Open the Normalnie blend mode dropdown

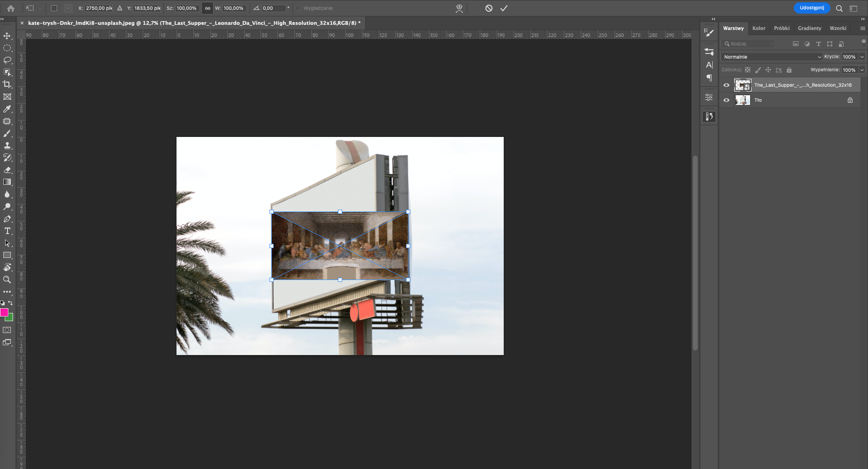[x=772, y=57]
